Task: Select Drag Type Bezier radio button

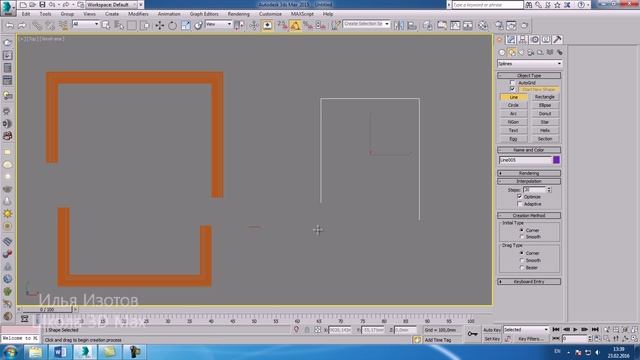Action: click(x=522, y=268)
